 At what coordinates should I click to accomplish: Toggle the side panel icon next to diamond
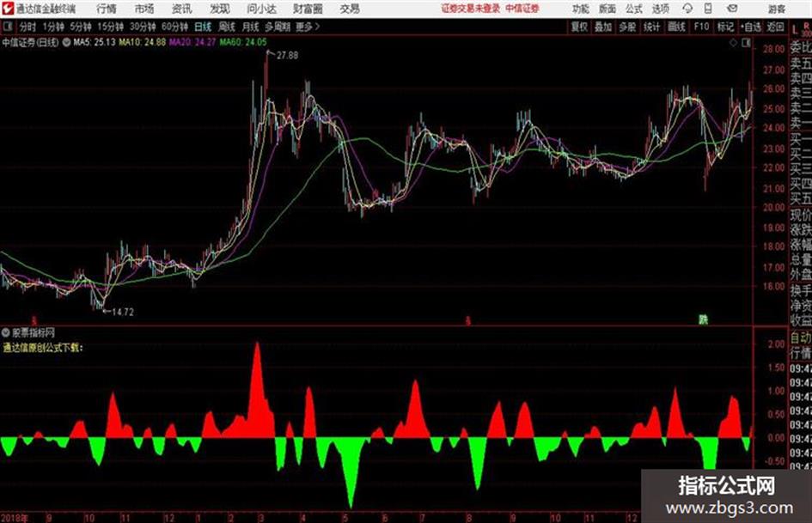pos(746,43)
